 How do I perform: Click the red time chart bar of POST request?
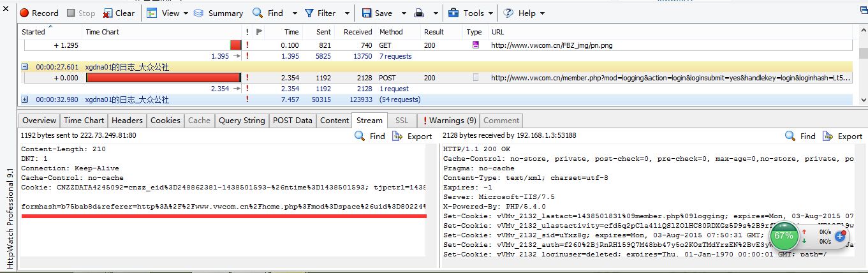click(163, 78)
